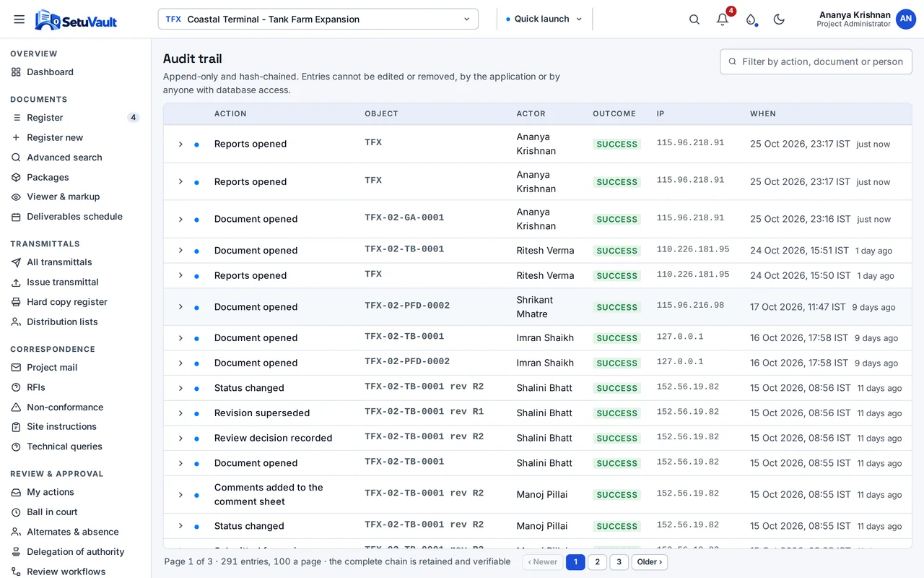Image resolution: width=924 pixels, height=578 pixels.
Task: Click the Deliverables schedule calendar icon
Action: (16, 217)
